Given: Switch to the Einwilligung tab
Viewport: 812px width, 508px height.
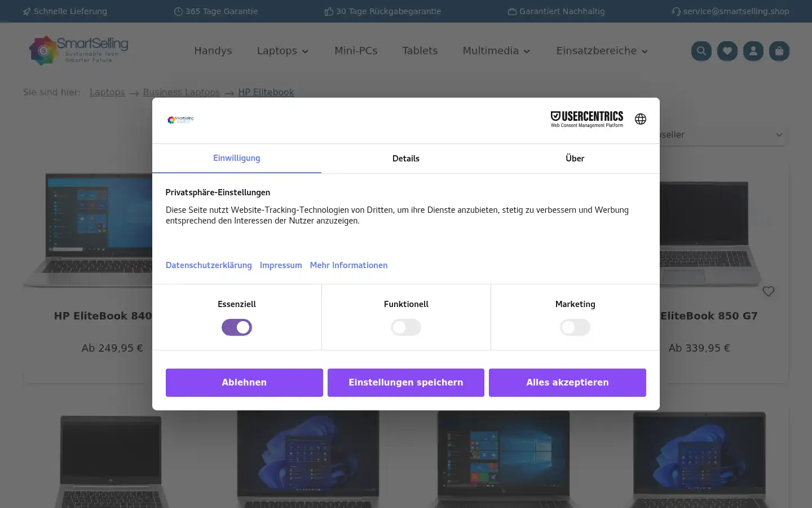Looking at the screenshot, I should tap(237, 159).
